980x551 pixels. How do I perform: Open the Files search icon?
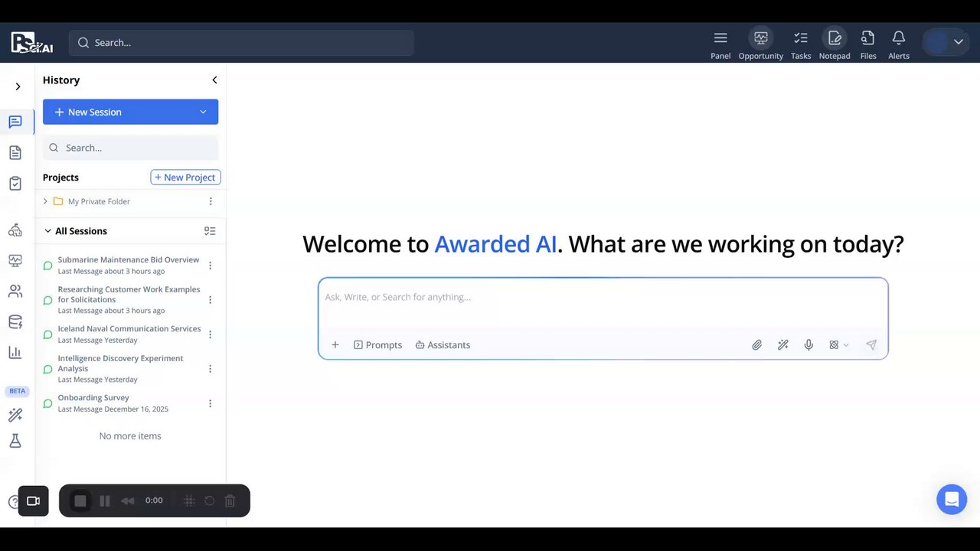click(x=867, y=37)
